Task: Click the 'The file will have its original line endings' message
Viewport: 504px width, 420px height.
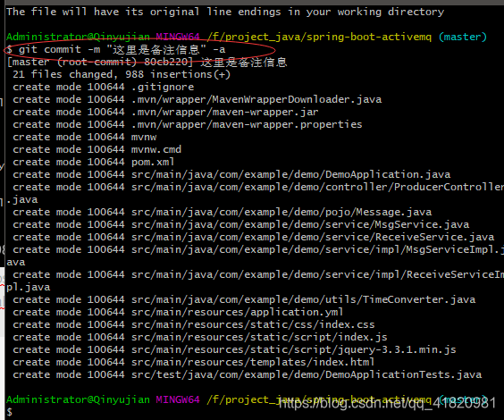Action: pyautogui.click(x=225, y=13)
